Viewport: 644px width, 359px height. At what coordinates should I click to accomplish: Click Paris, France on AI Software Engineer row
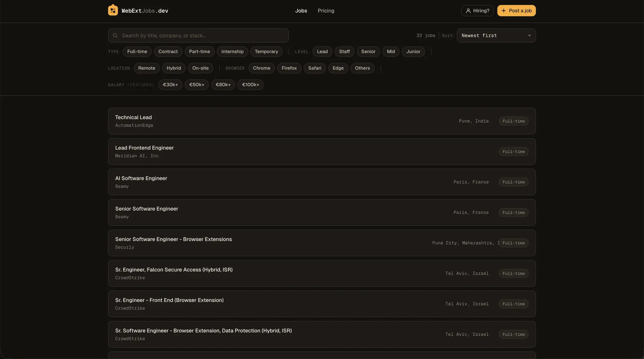[x=471, y=182]
